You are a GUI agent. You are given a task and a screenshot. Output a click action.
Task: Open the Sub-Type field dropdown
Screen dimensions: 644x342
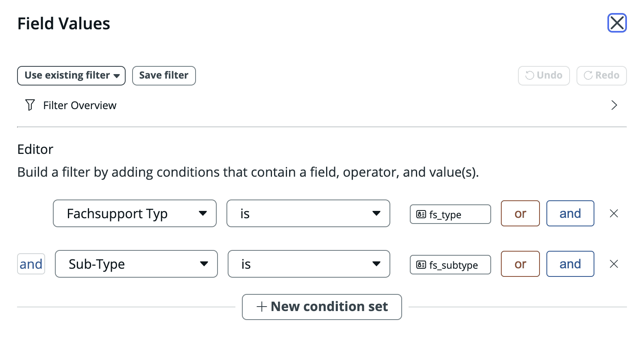point(136,264)
